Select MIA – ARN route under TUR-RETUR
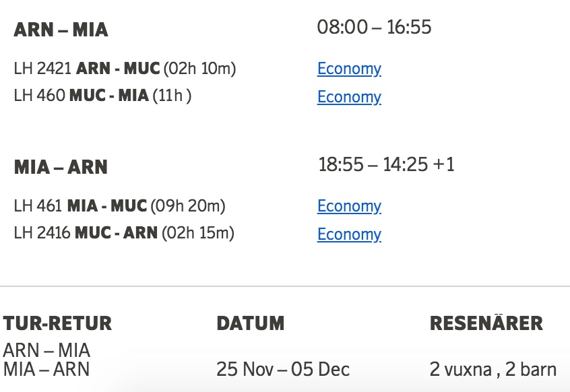Image resolution: width=570 pixels, height=392 pixels. point(46,369)
